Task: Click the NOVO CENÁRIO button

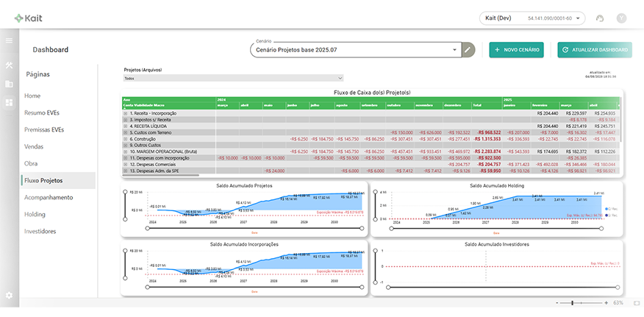Action: point(516,50)
